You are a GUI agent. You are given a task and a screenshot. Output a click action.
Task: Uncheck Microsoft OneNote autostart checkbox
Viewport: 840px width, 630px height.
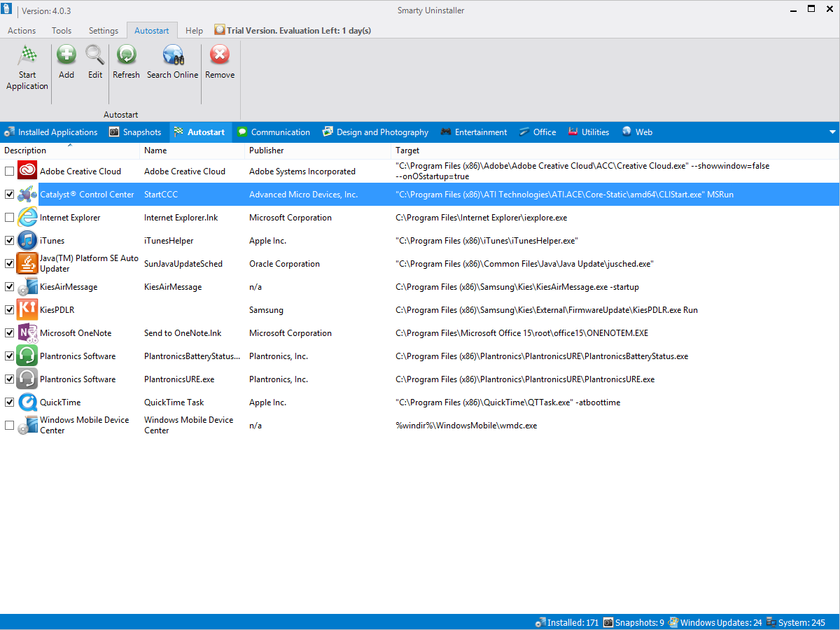tap(9, 333)
